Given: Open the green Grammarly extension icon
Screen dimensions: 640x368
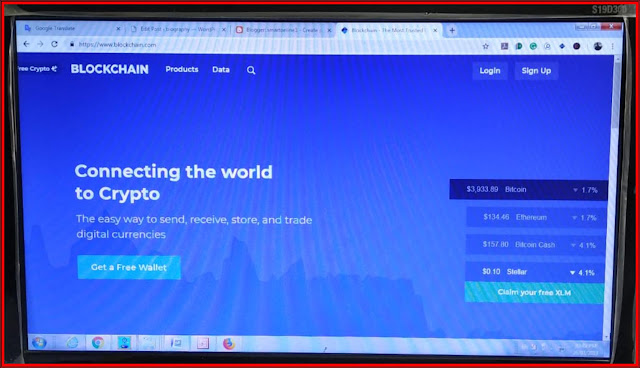Looking at the screenshot, I should tap(533, 46).
